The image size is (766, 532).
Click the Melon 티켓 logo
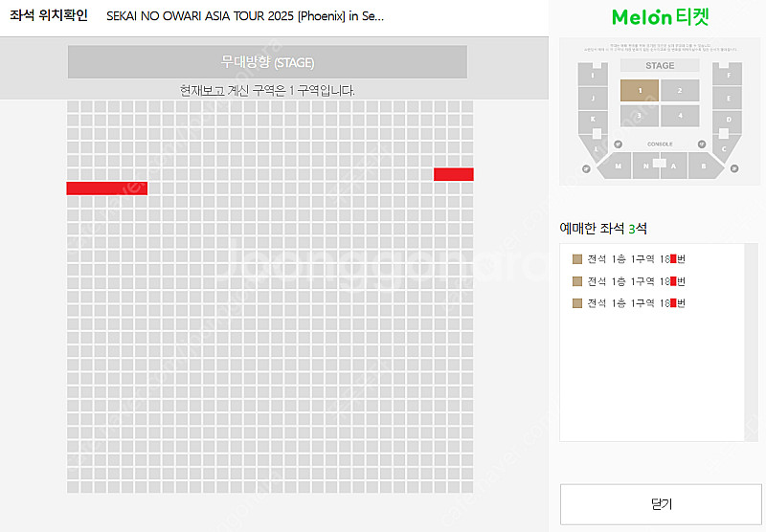(660, 17)
